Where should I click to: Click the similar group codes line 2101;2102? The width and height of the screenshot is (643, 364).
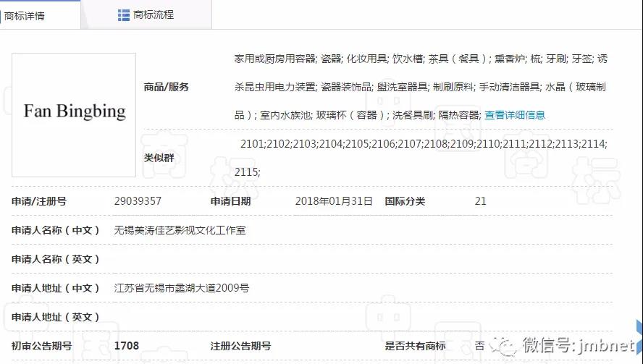coord(424,144)
